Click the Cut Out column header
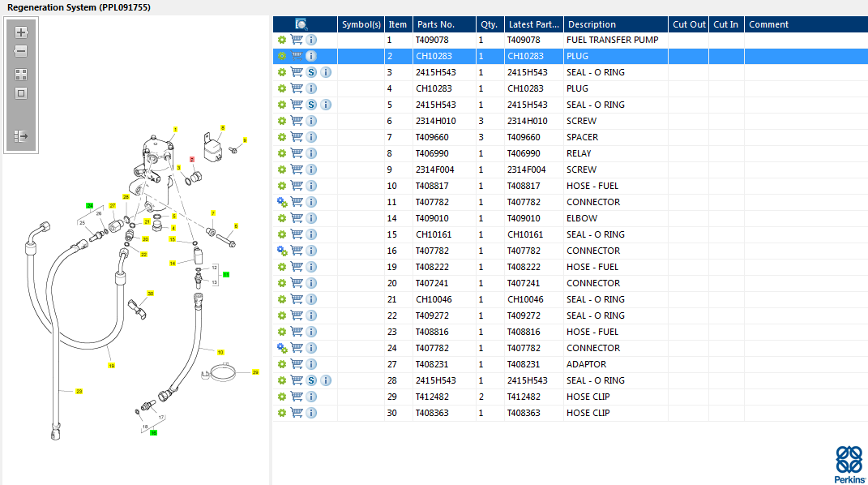The image size is (868, 485). click(689, 24)
